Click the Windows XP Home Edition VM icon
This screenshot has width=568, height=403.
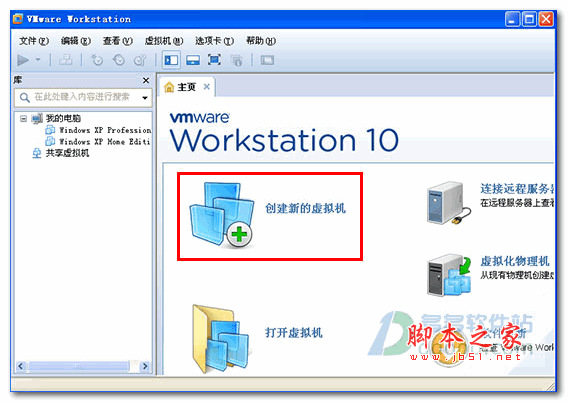click(x=50, y=141)
